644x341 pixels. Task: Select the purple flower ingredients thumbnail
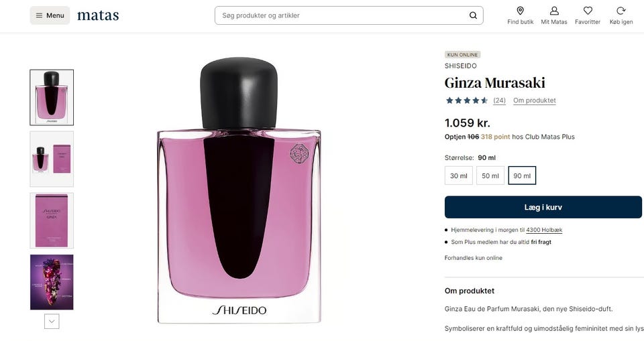(52, 282)
